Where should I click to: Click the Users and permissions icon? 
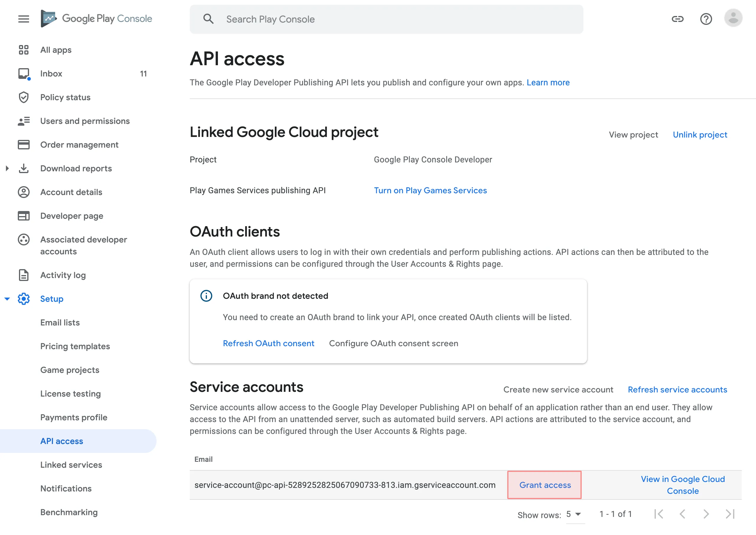click(x=23, y=121)
